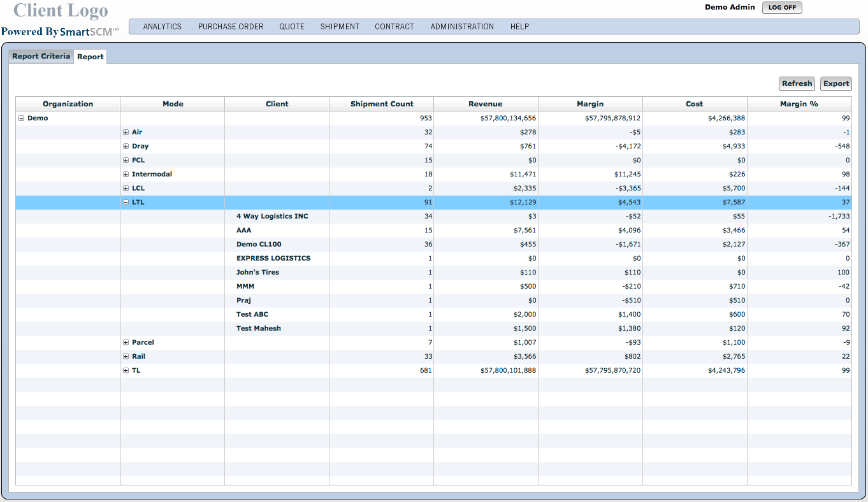Expand the FCL mode row
This screenshot has height=502, width=868.
pyautogui.click(x=126, y=161)
